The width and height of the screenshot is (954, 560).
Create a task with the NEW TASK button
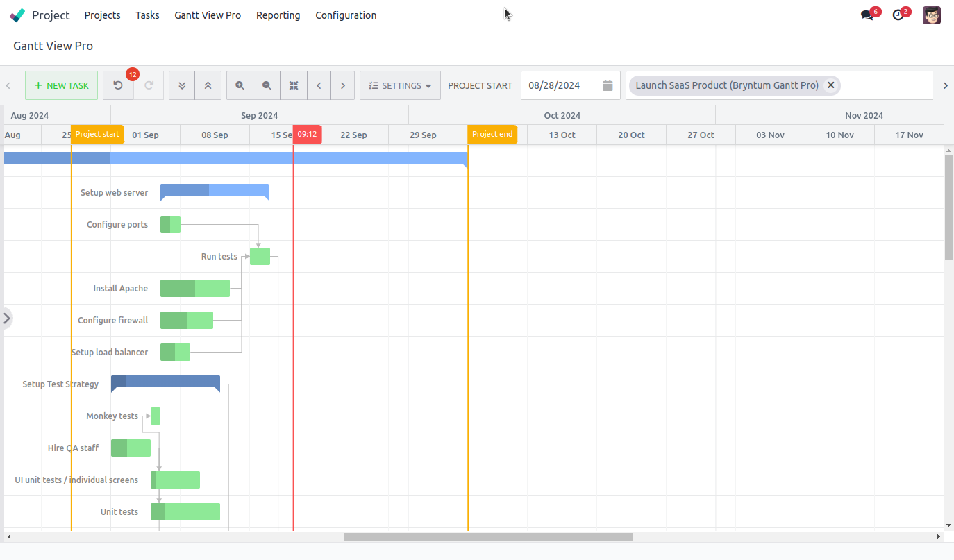coord(61,85)
